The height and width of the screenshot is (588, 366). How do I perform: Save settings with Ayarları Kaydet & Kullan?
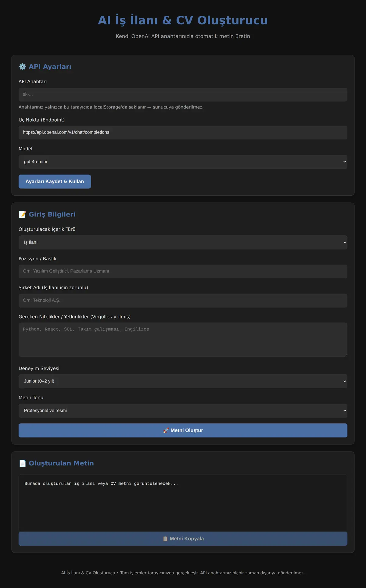click(x=55, y=182)
